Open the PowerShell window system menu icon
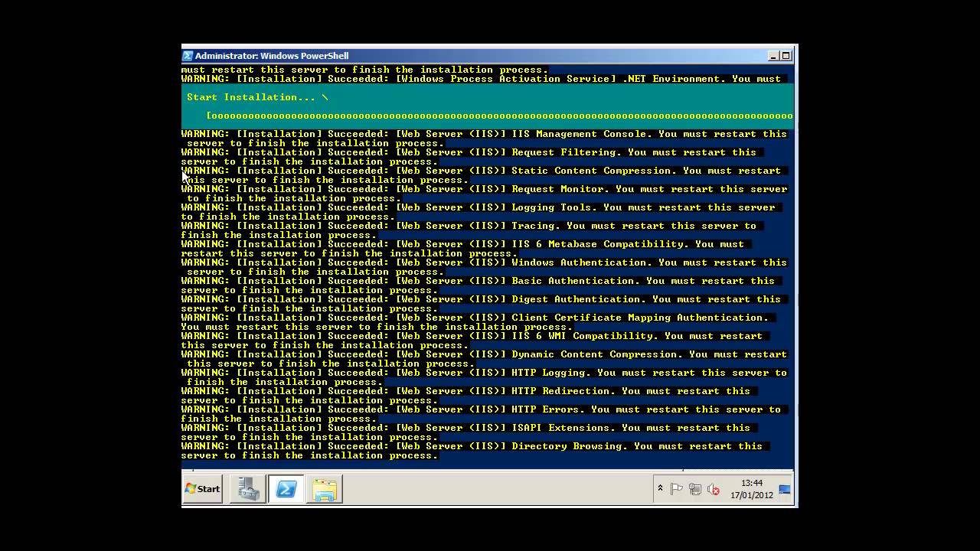 (188, 56)
